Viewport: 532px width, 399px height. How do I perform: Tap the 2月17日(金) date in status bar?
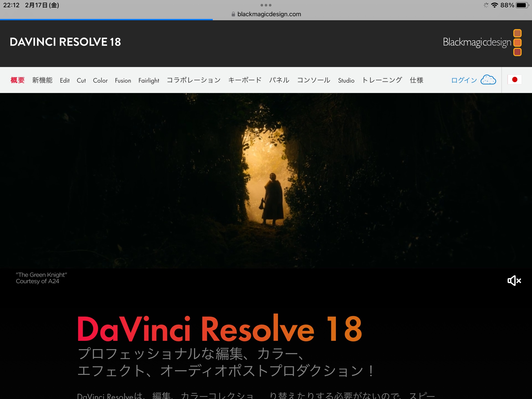[42, 5]
